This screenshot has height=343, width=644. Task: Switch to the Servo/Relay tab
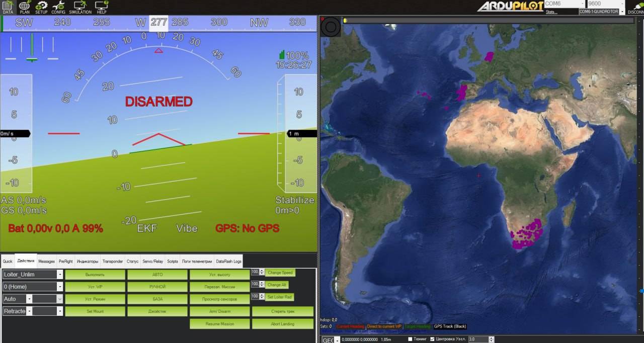click(152, 262)
